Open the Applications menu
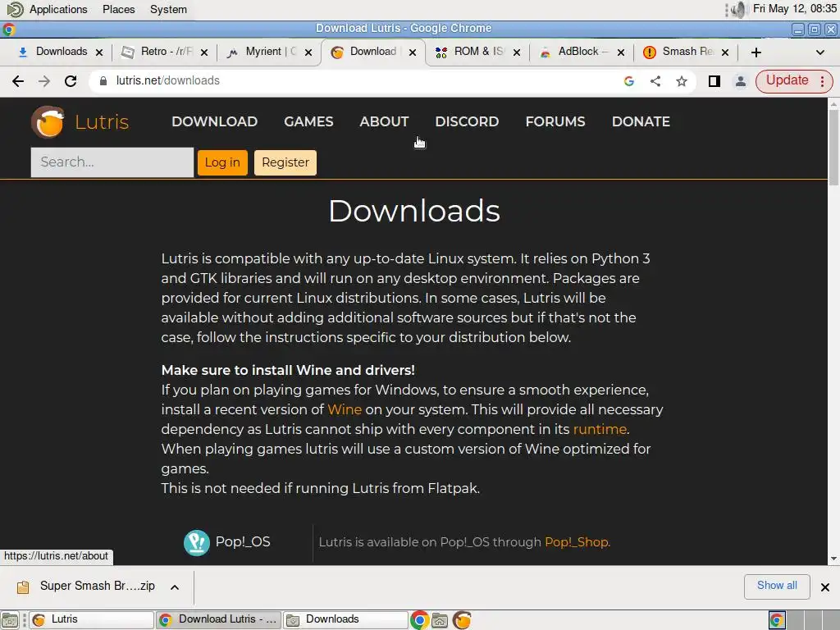This screenshot has width=840, height=630. 58,10
